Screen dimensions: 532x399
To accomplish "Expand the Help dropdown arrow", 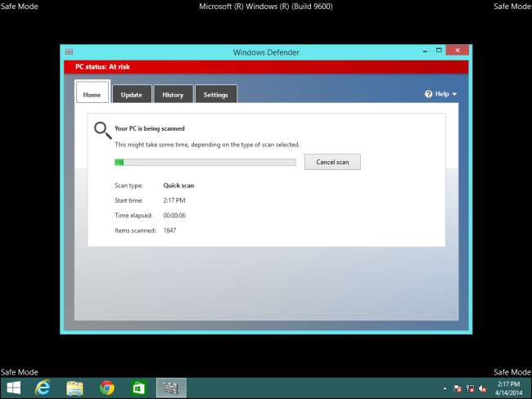I will click(x=454, y=95).
